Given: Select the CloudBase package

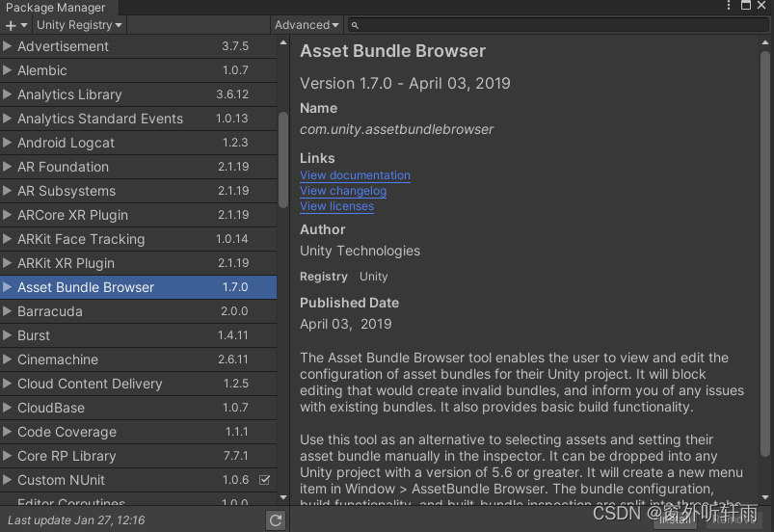Looking at the screenshot, I should pos(138,408).
